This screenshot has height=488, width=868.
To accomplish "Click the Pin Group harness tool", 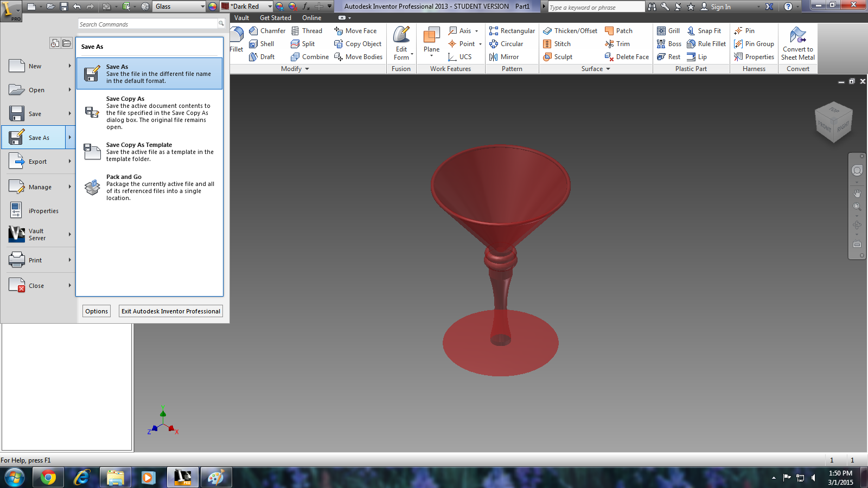I will (x=754, y=44).
